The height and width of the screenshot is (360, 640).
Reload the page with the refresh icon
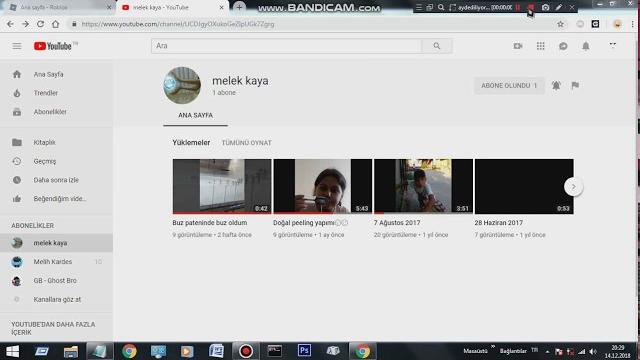40,24
